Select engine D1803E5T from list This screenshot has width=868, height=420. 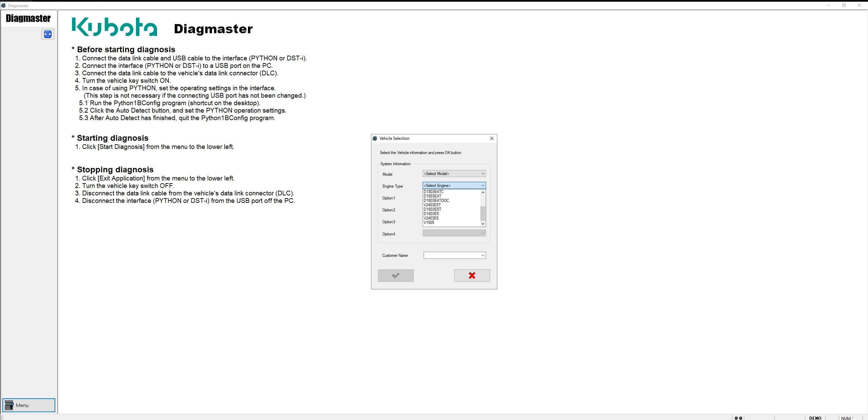click(x=451, y=209)
